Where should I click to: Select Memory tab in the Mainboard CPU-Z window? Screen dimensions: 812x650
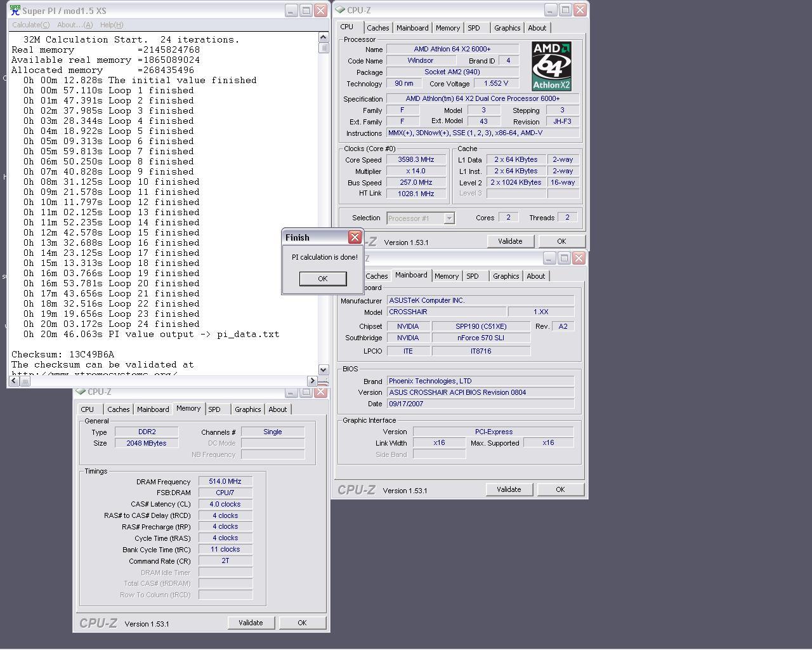[x=446, y=276]
